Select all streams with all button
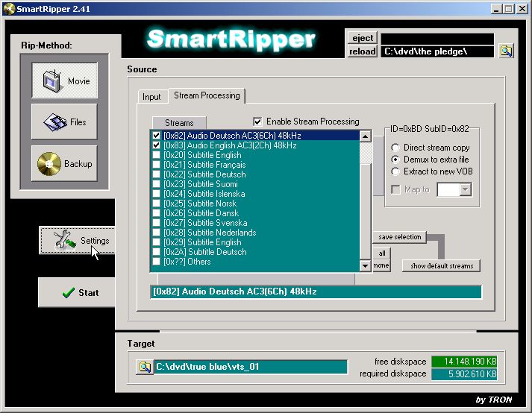Image resolution: width=532 pixels, height=413 pixels. pos(382,253)
